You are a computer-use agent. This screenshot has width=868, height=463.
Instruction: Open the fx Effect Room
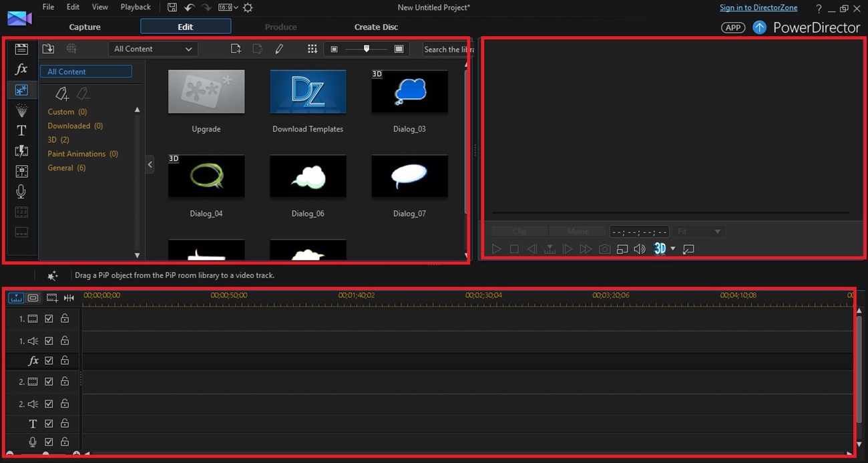21,69
